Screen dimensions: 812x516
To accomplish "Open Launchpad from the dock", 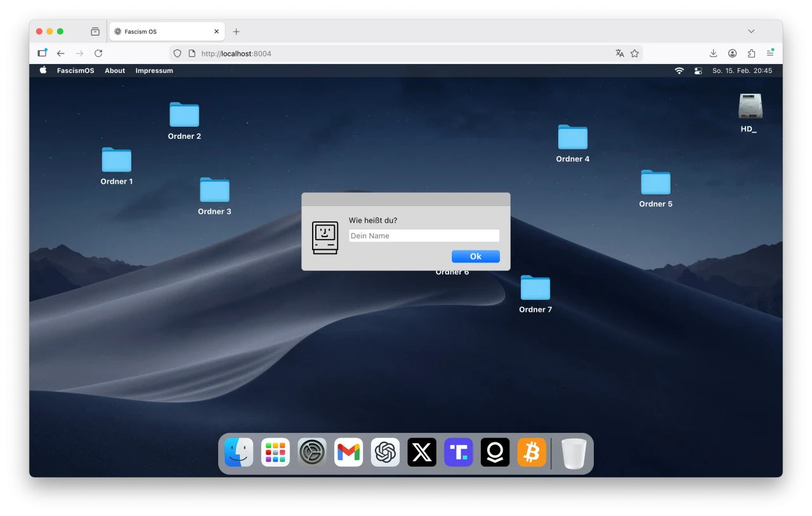I will (275, 453).
